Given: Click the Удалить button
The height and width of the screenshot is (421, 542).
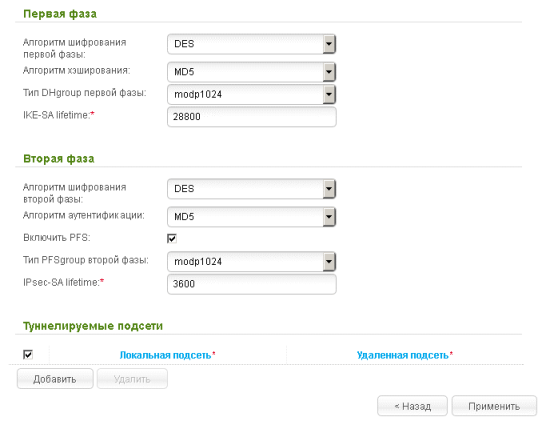Looking at the screenshot, I should pyautogui.click(x=132, y=379).
